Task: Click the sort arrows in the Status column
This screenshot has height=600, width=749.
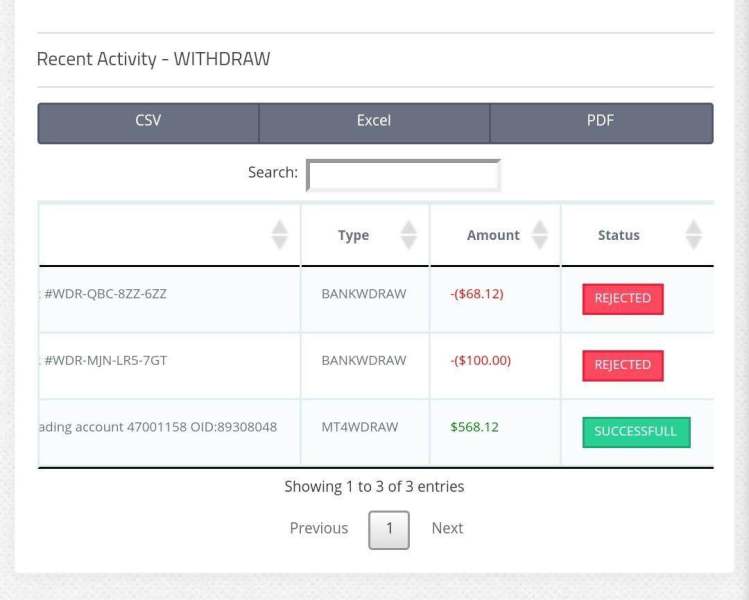Action: click(694, 235)
